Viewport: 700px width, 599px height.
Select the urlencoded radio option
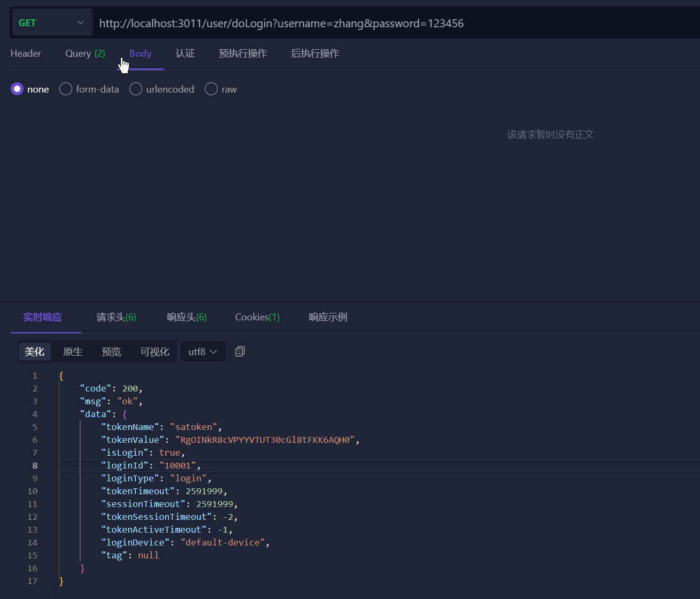pyautogui.click(x=136, y=89)
